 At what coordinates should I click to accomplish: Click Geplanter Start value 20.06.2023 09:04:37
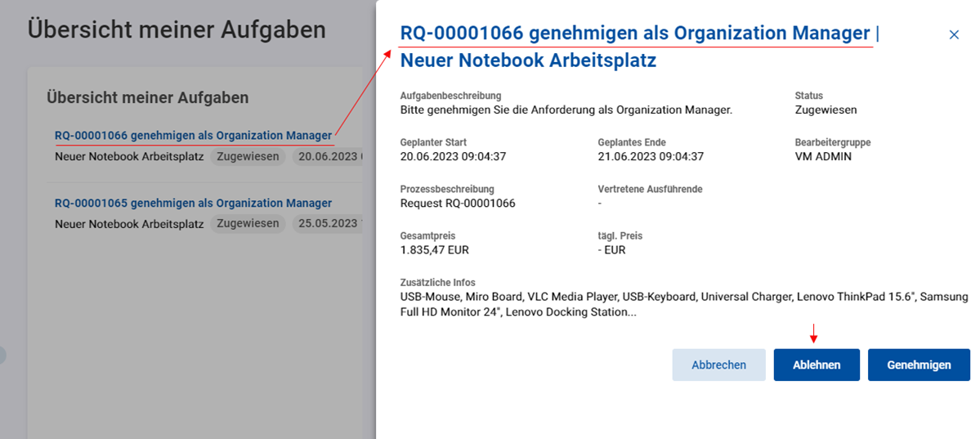point(453,157)
